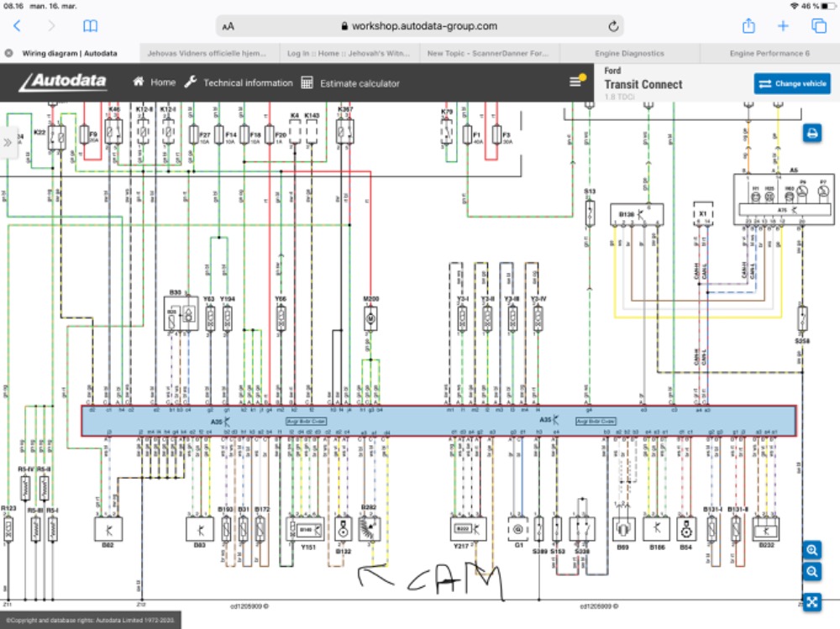The height and width of the screenshot is (629, 840).
Task: Click the B186 component label
Action: coord(657,547)
